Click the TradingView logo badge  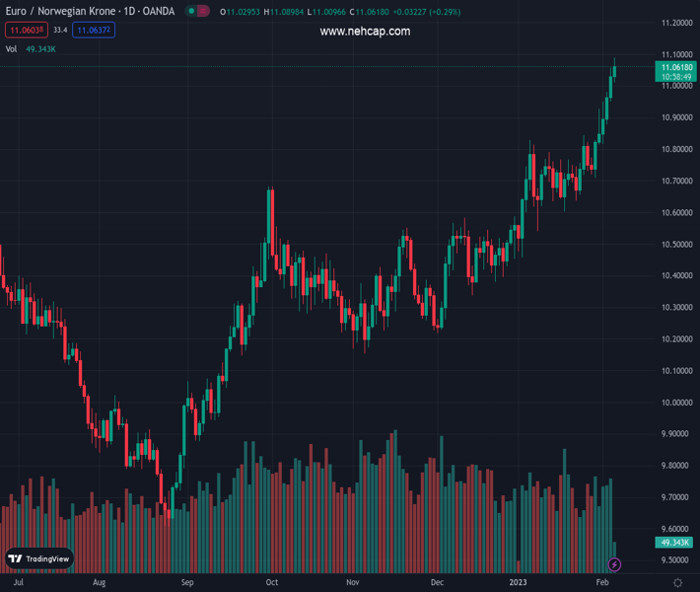39,558
